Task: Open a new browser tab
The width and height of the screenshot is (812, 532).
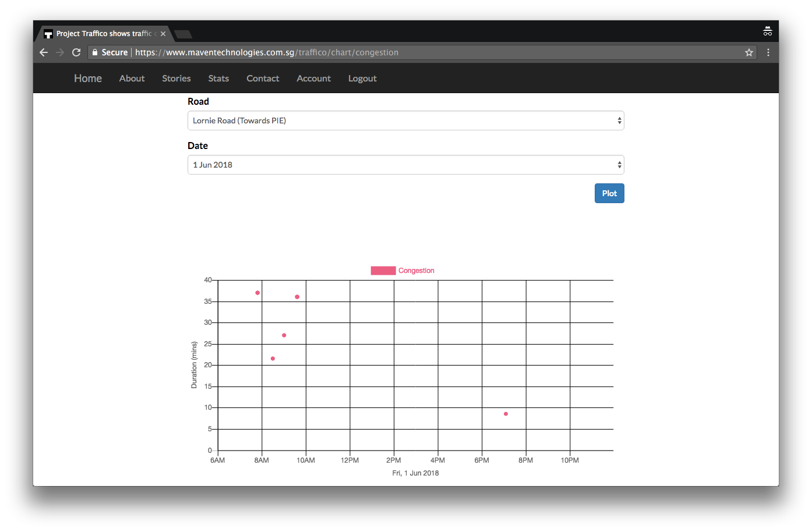Action: click(183, 34)
